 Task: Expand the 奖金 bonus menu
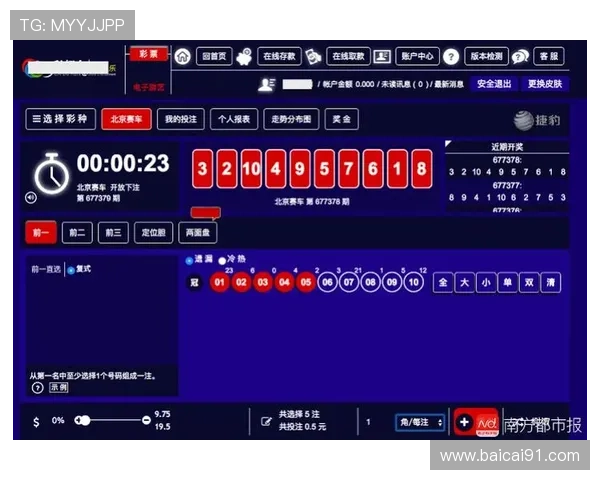341,119
